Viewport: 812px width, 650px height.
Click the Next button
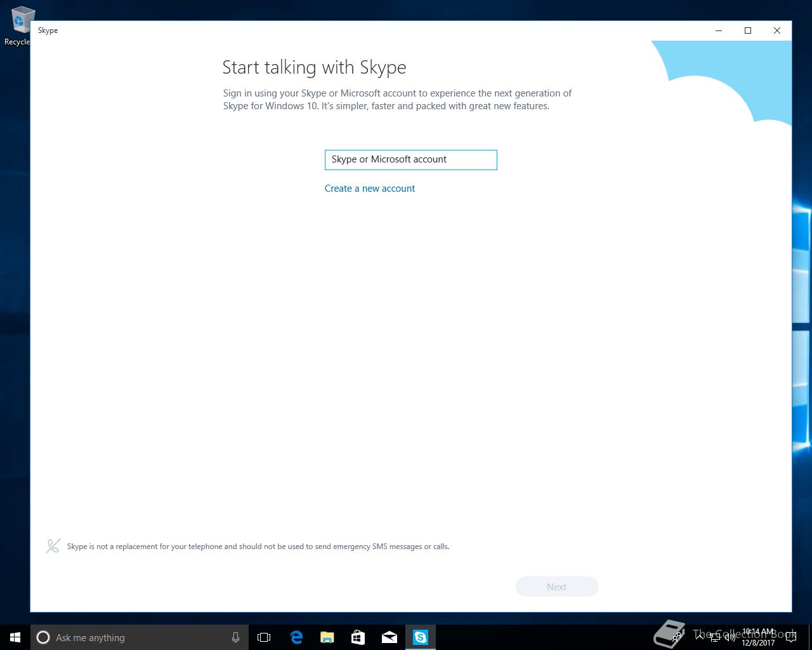556,587
